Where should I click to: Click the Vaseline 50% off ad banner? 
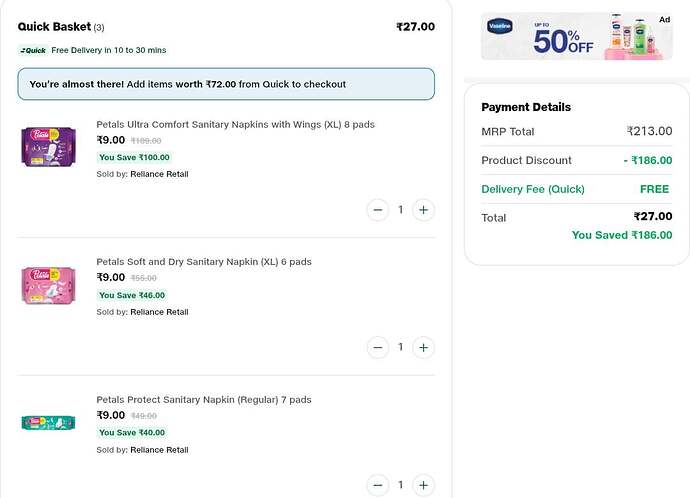(577, 36)
